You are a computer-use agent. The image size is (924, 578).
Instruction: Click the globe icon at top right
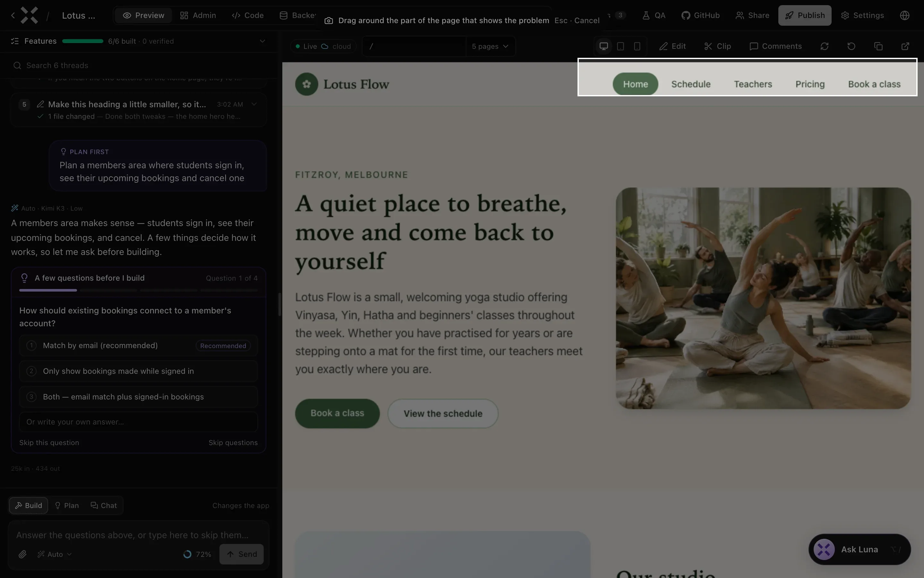(x=904, y=15)
